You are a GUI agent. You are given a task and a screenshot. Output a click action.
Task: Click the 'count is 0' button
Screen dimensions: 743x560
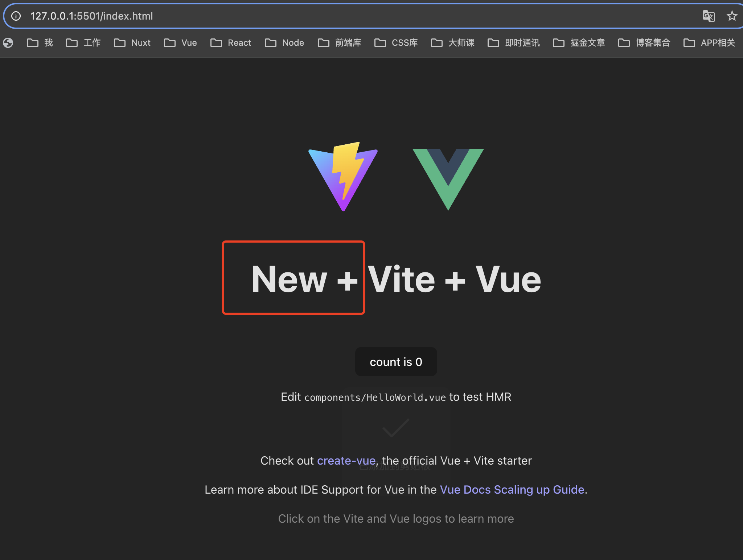click(x=396, y=362)
